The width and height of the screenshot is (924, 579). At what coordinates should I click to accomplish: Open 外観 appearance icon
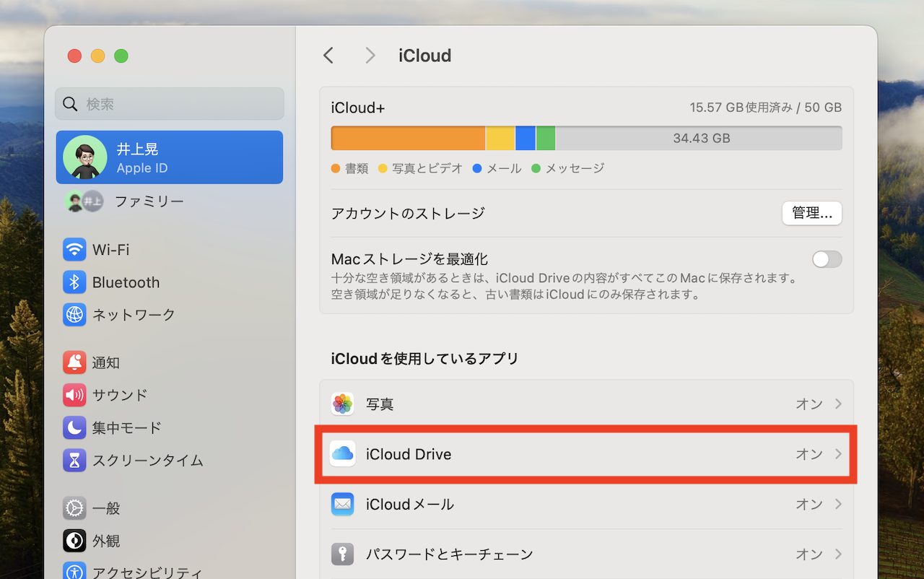point(74,541)
